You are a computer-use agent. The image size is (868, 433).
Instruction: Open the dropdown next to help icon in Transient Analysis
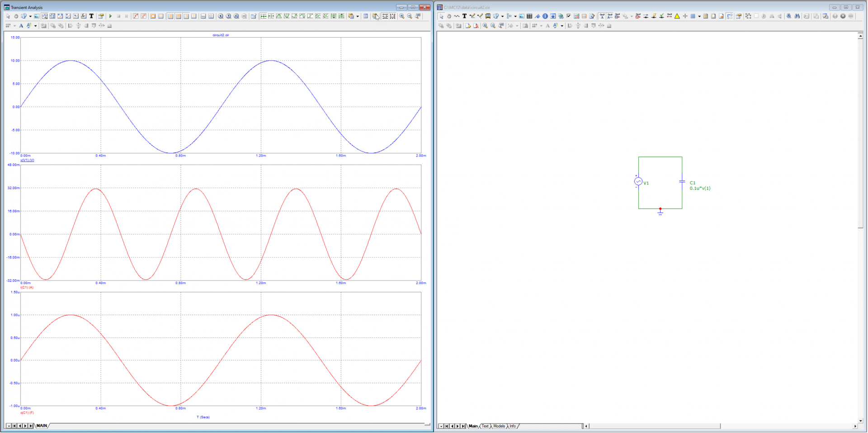pos(30,16)
